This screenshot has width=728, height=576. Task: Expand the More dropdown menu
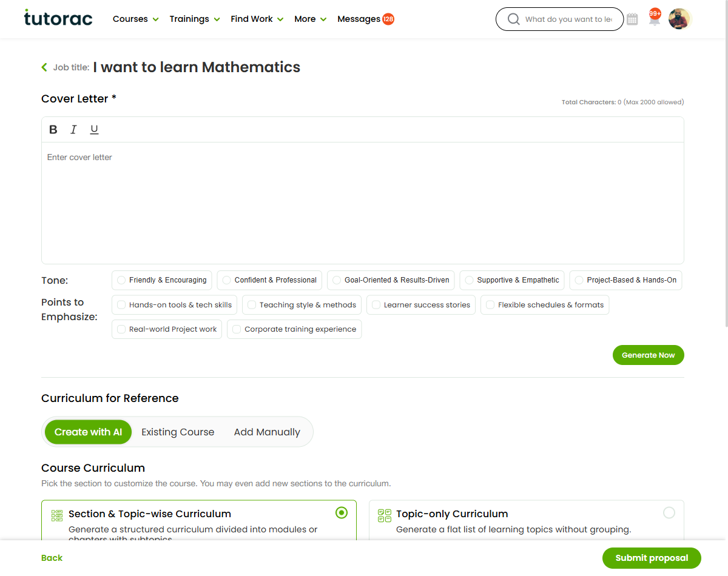click(311, 19)
